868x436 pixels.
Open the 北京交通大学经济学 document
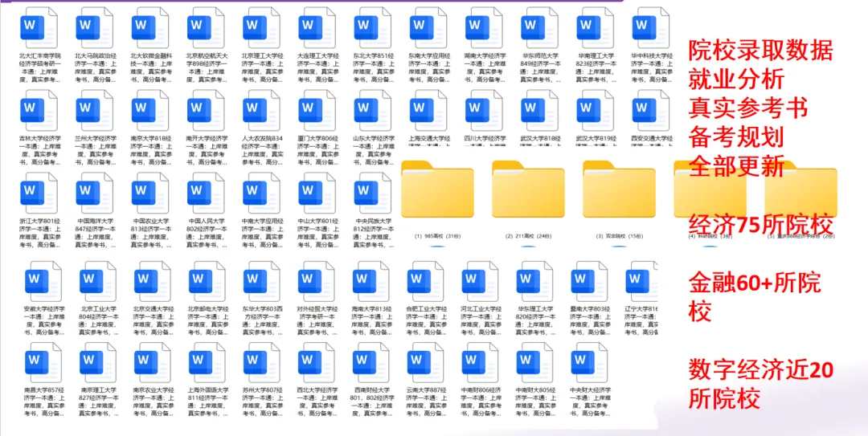click(x=153, y=281)
